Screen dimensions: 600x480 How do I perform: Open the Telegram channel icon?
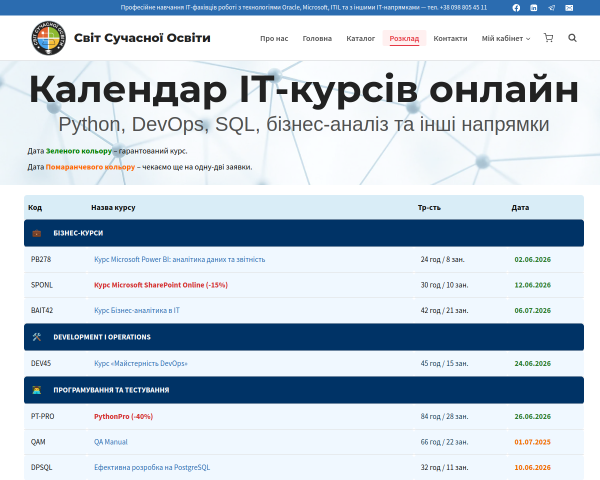click(x=551, y=8)
